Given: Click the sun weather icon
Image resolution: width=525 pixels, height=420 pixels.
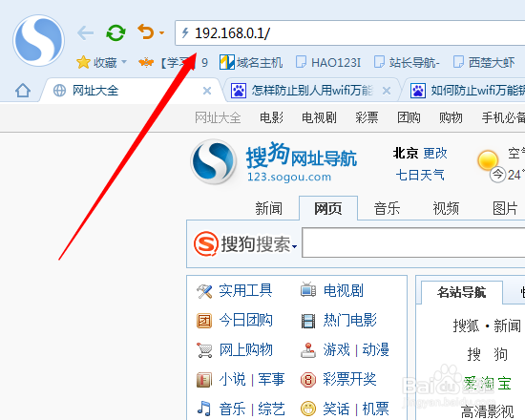Looking at the screenshot, I should pos(488,160).
